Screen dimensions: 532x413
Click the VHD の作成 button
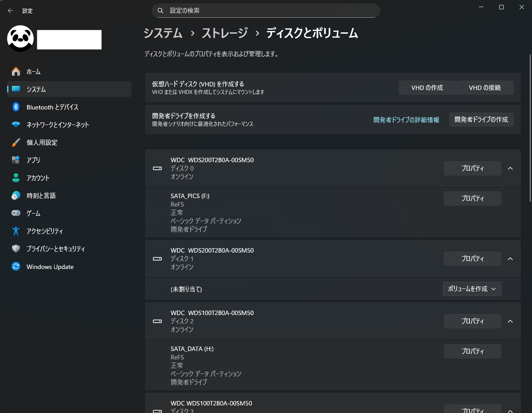click(x=427, y=88)
